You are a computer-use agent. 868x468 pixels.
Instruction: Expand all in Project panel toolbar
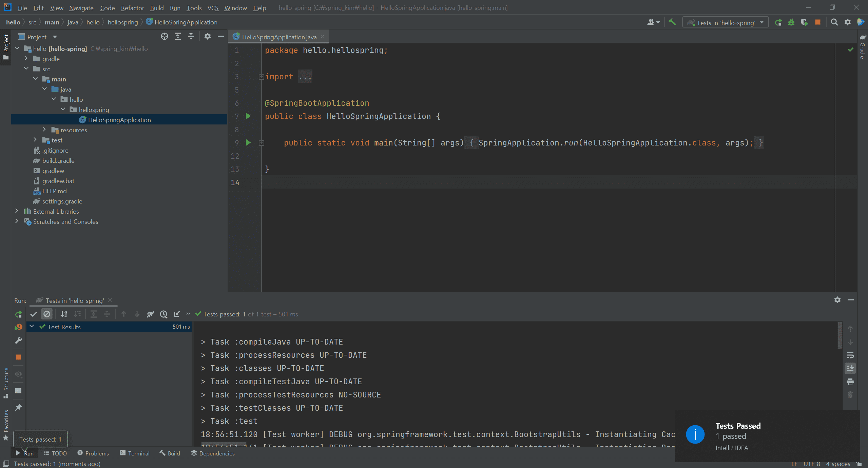click(x=178, y=37)
